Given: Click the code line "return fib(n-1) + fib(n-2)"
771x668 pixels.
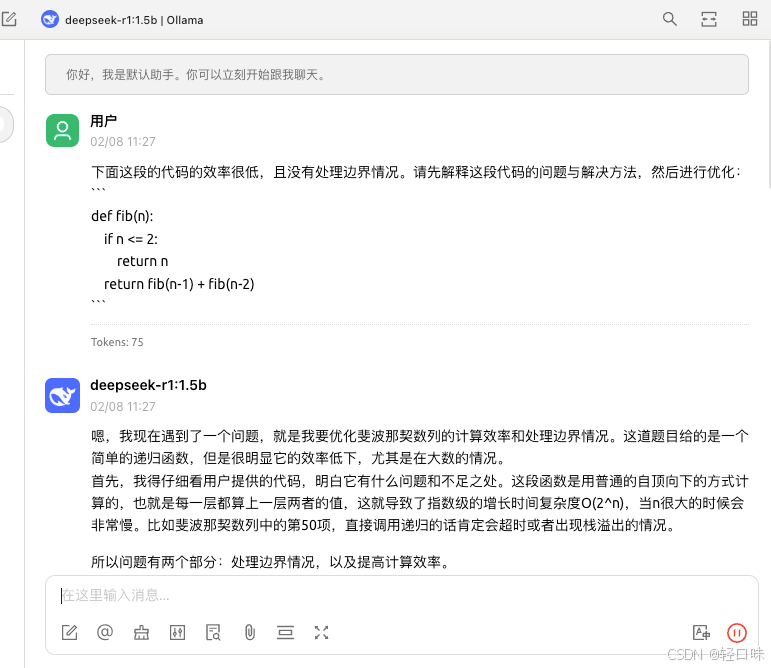Looking at the screenshot, I should click(x=179, y=284).
